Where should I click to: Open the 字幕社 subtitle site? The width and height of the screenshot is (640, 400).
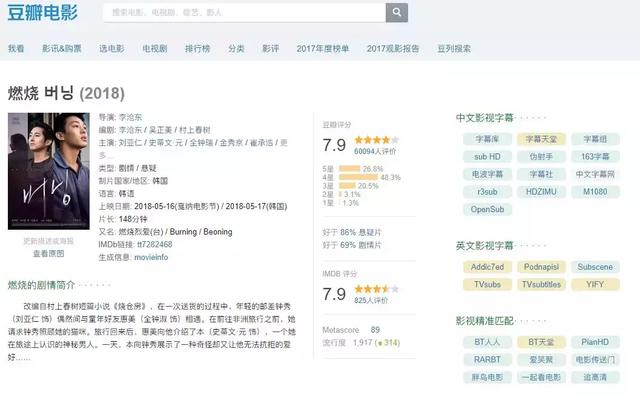tap(541, 174)
